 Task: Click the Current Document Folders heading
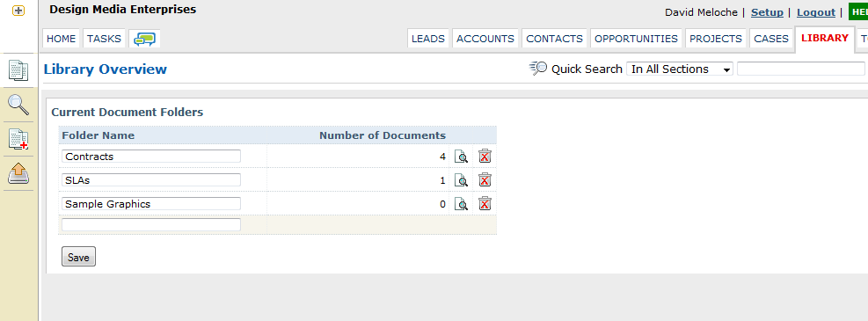point(128,113)
